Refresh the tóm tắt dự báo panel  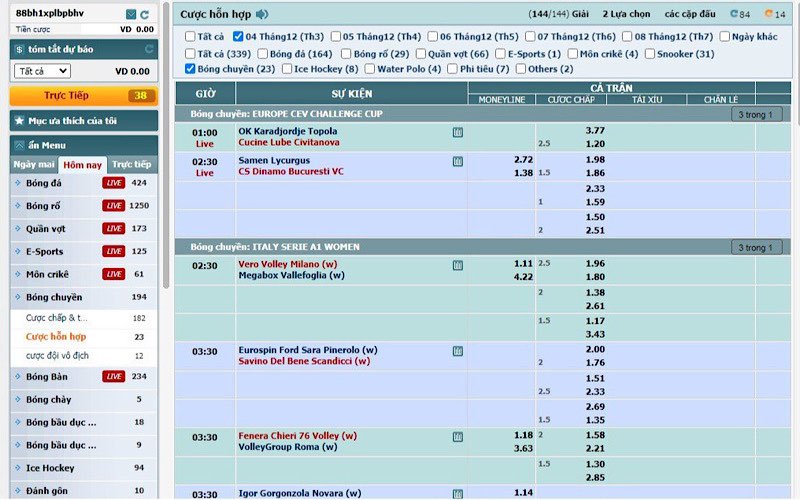point(149,48)
